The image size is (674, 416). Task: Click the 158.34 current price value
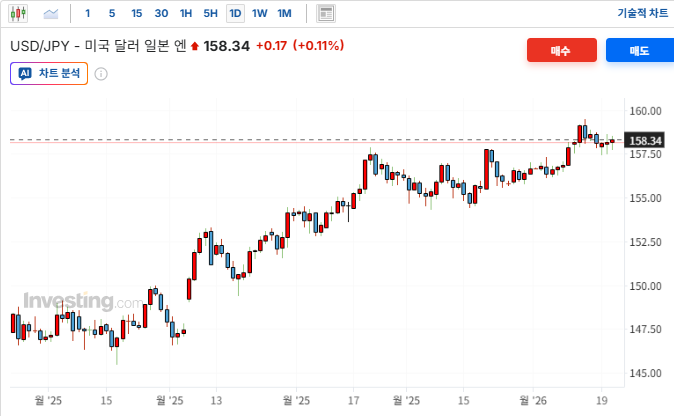tap(227, 46)
